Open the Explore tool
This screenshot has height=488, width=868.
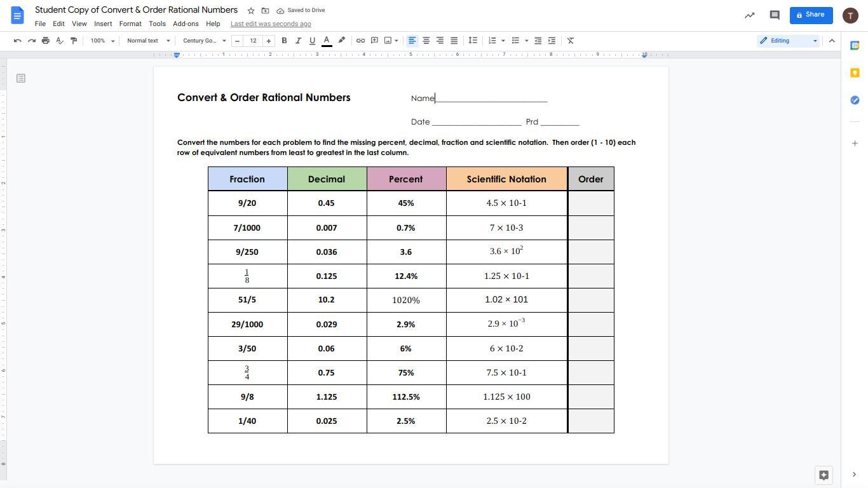pos(824,475)
